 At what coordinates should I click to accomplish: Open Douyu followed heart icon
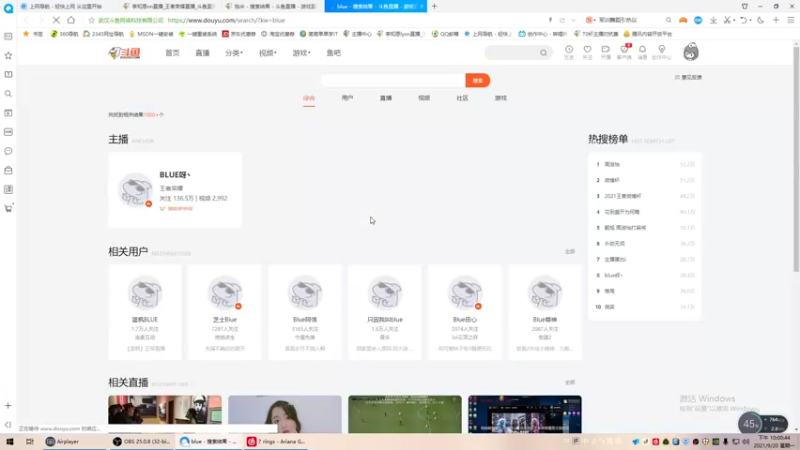587,52
